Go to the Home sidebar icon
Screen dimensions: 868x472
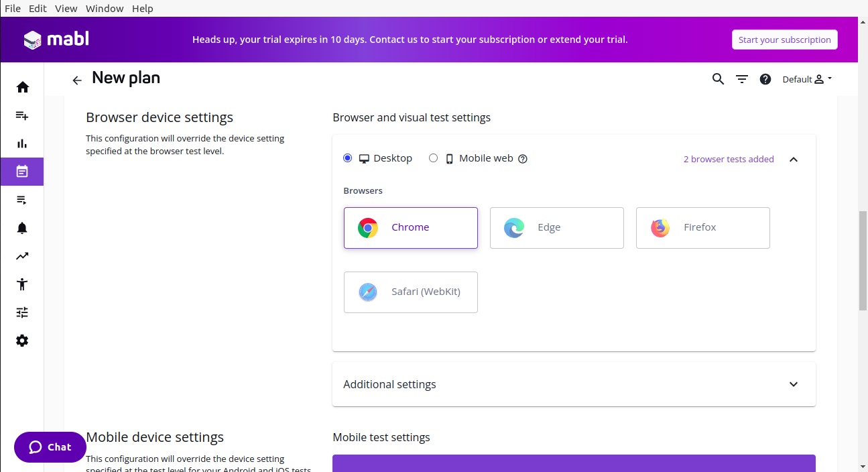tap(22, 87)
